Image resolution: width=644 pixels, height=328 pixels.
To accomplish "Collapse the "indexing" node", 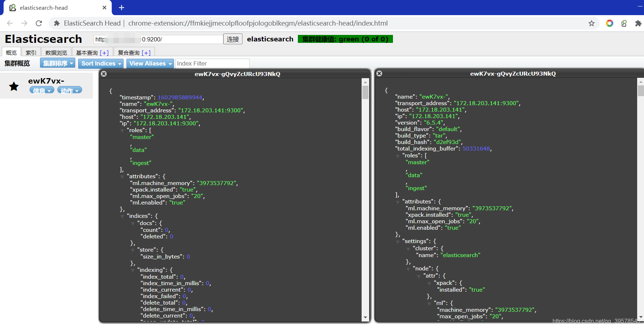I will (133, 270).
